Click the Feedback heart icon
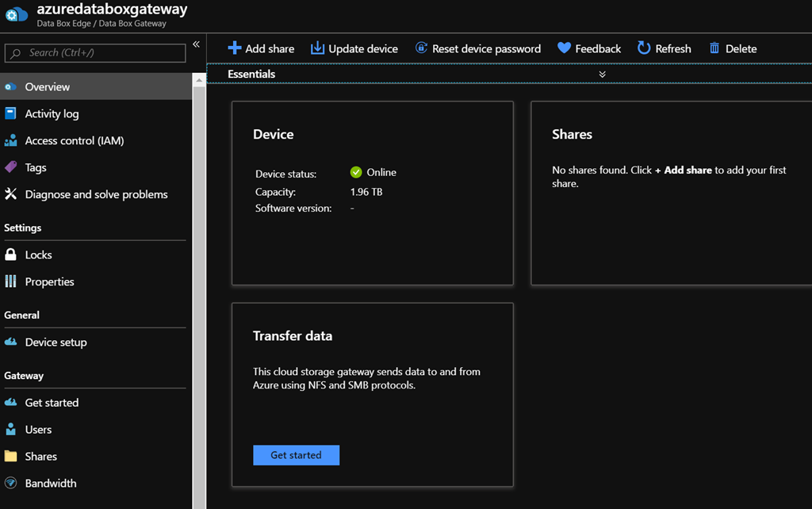This screenshot has height=509, width=812. [564, 48]
